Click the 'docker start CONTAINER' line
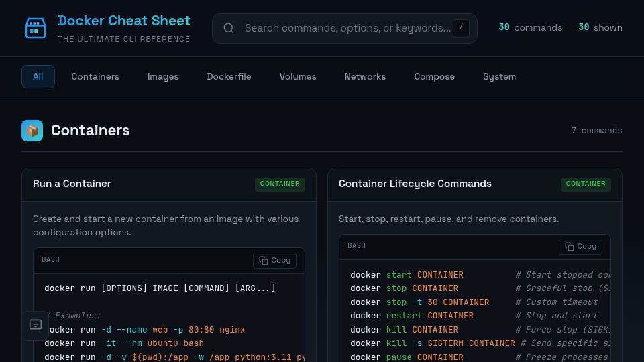Image resolution: width=644 pixels, height=362 pixels. [407, 275]
